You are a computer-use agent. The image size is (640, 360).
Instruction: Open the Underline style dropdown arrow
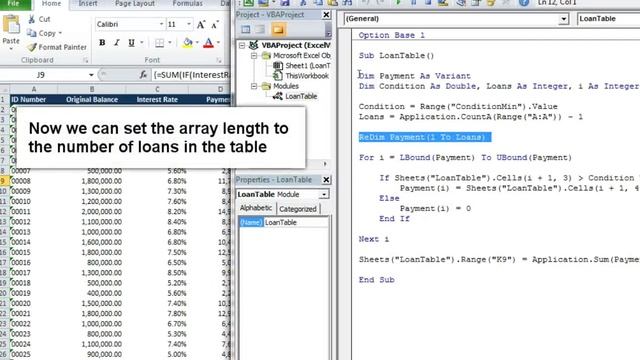click(x=142, y=43)
